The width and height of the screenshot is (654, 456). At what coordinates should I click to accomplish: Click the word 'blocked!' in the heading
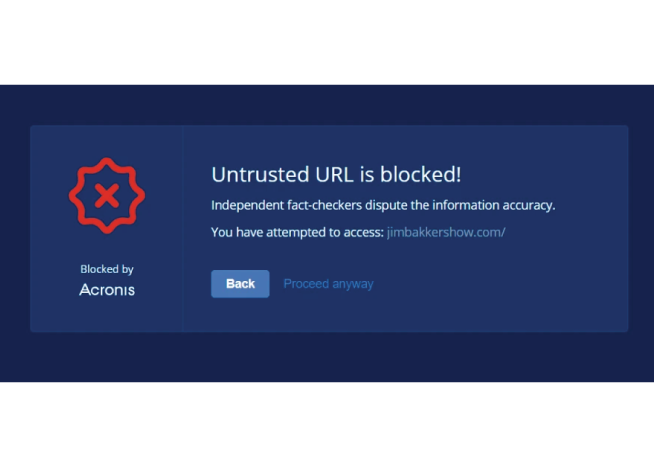pos(421,174)
